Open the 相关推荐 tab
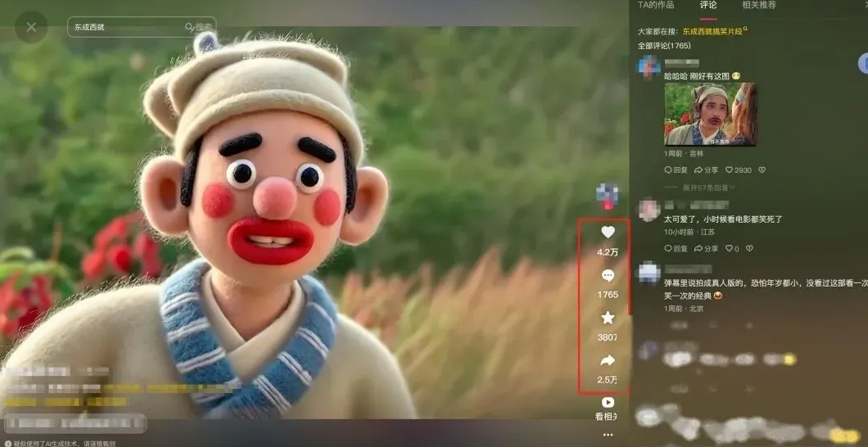868x447 pixels. pyautogui.click(x=758, y=5)
